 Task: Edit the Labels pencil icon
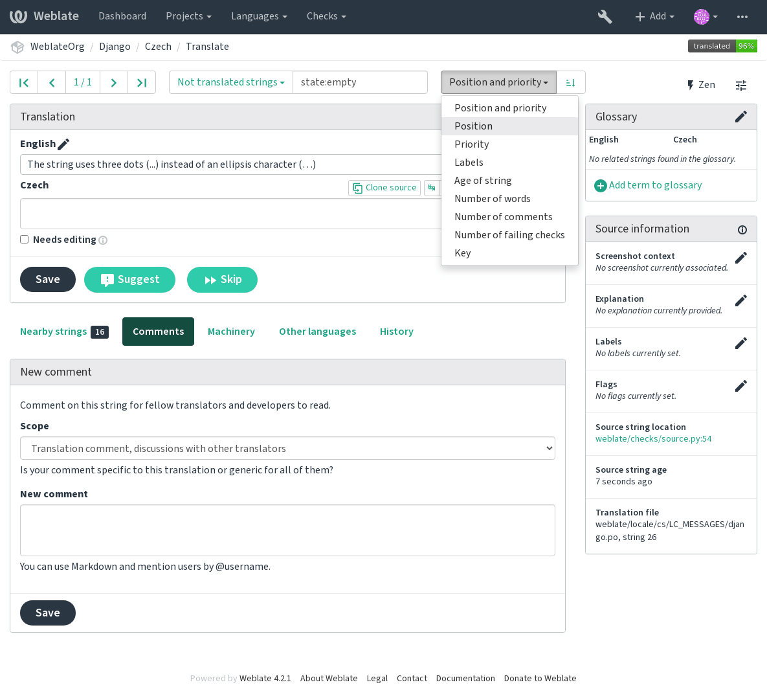click(741, 343)
